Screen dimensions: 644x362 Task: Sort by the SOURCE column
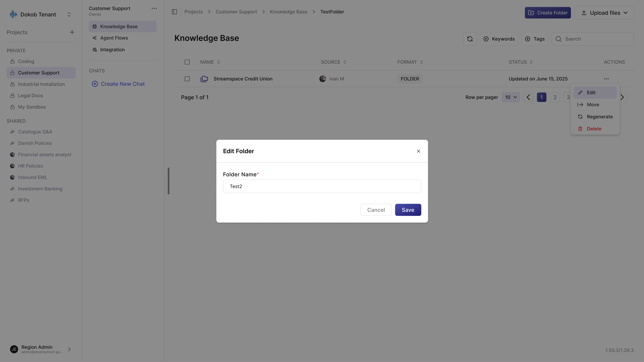coord(334,62)
